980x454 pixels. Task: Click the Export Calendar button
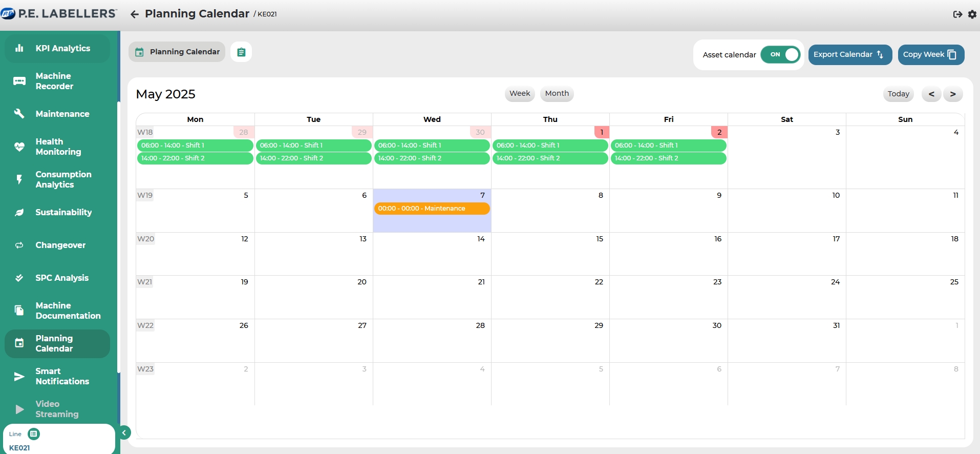tap(849, 55)
